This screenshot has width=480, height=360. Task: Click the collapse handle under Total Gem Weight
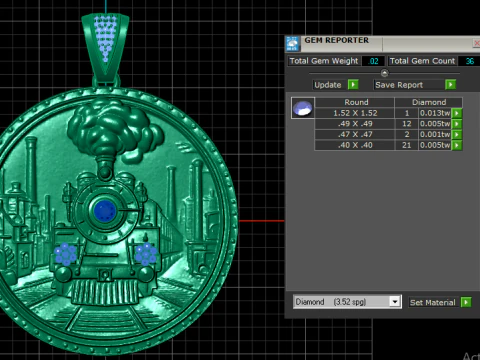click(x=384, y=73)
